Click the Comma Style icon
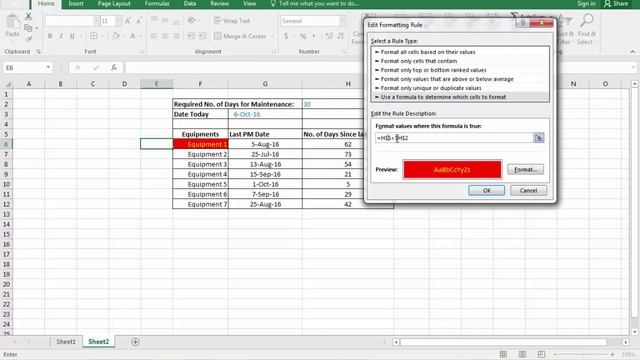The image size is (640, 360). pos(314,36)
